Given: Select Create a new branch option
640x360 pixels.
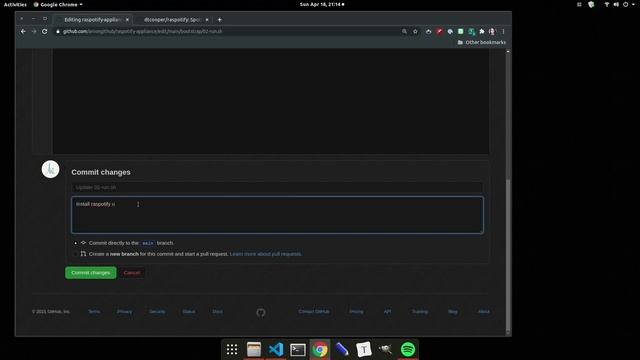Looking at the screenshot, I should (x=76, y=254).
